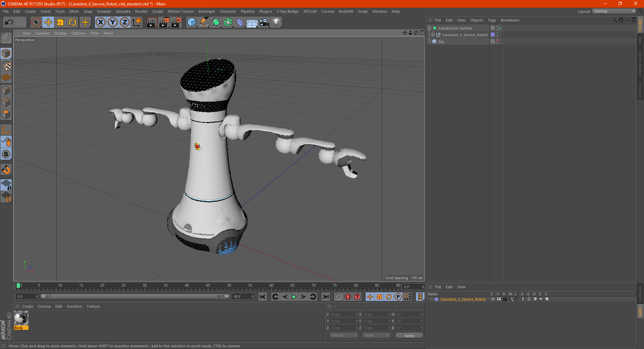Click Careobot layer color swatch in Object Manager
This screenshot has height=349, width=644.
[492, 35]
